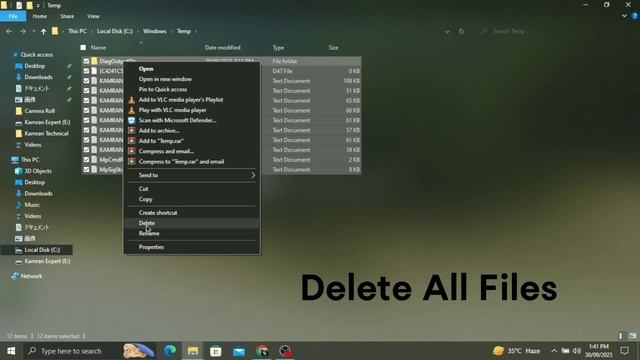Click the Back navigation arrow

click(9, 31)
